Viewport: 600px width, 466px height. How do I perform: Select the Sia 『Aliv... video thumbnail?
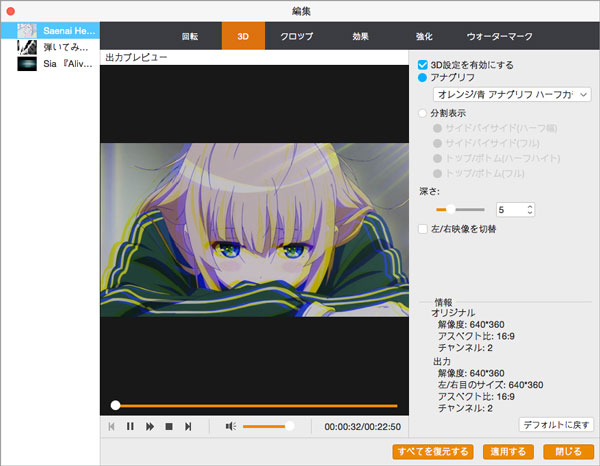tap(27, 64)
